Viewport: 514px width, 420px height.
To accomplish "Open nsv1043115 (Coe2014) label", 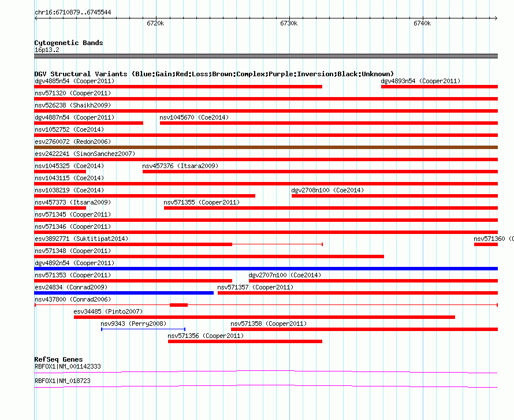I will [x=69, y=178].
